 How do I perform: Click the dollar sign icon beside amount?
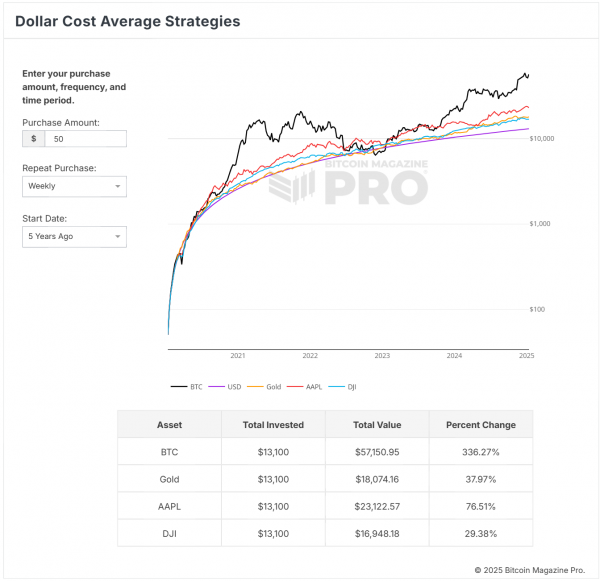[x=34, y=139]
